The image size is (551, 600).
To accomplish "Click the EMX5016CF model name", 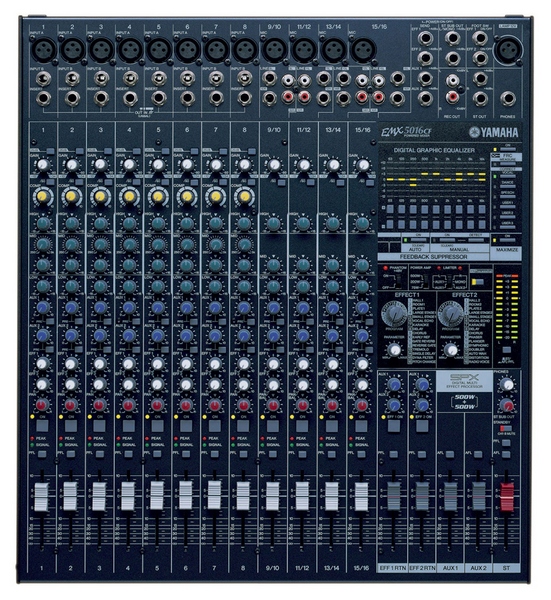I will coord(406,132).
